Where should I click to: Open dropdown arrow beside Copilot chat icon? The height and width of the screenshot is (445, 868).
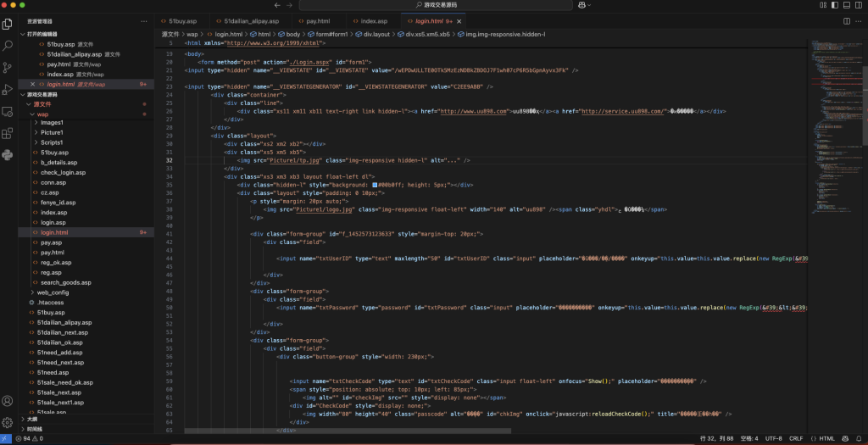[x=589, y=5]
